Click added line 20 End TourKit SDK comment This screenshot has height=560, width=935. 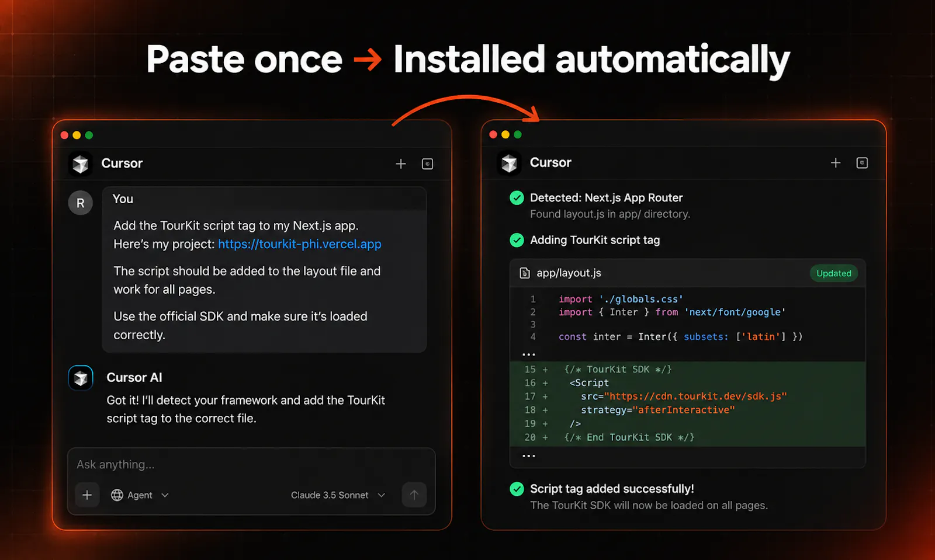click(629, 437)
